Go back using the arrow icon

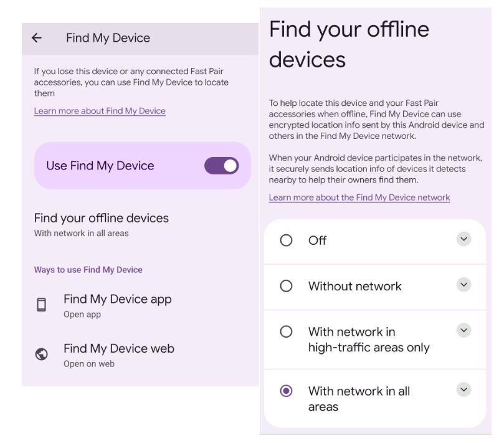coord(37,38)
